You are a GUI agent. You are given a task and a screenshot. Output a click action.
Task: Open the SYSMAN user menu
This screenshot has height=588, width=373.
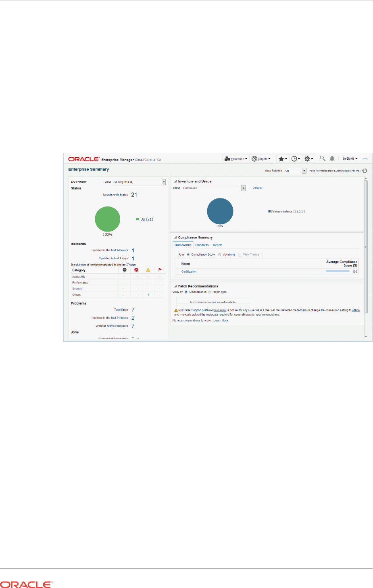(x=350, y=159)
